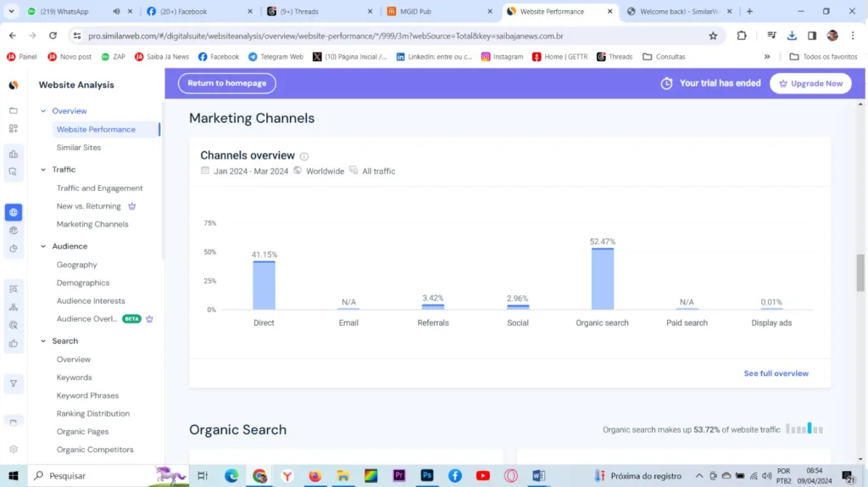
Task: Open the tab search dropdown arrow in Chrome
Action: [12, 12]
